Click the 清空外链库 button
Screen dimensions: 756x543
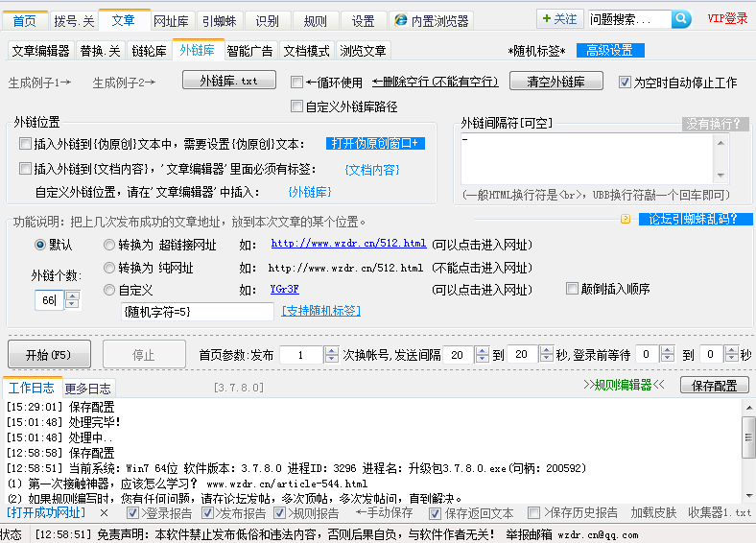pyautogui.click(x=555, y=81)
